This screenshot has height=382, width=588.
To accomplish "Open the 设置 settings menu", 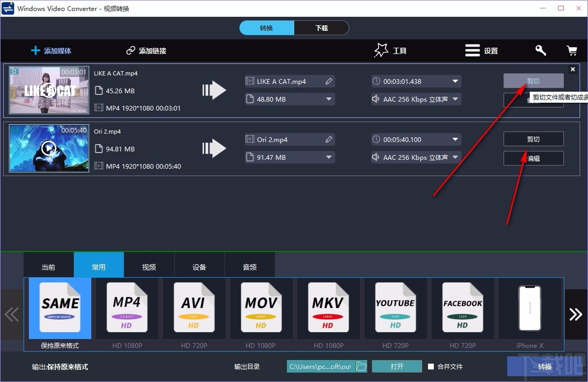I will pyautogui.click(x=481, y=50).
